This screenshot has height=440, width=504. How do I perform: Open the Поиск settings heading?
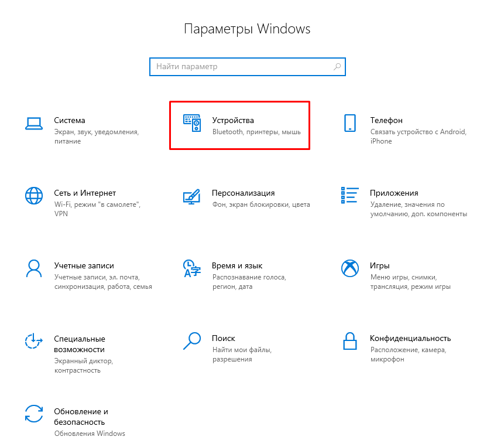click(x=224, y=339)
